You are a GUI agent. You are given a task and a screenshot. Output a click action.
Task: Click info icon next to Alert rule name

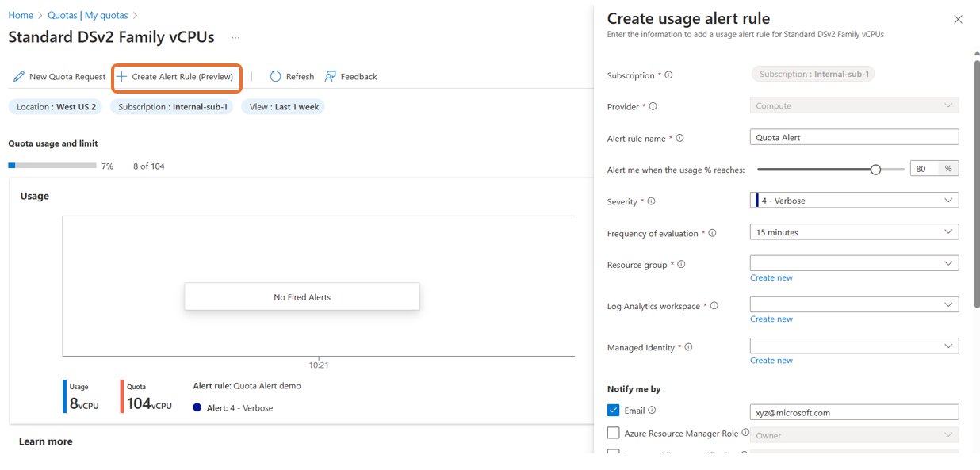coord(679,138)
